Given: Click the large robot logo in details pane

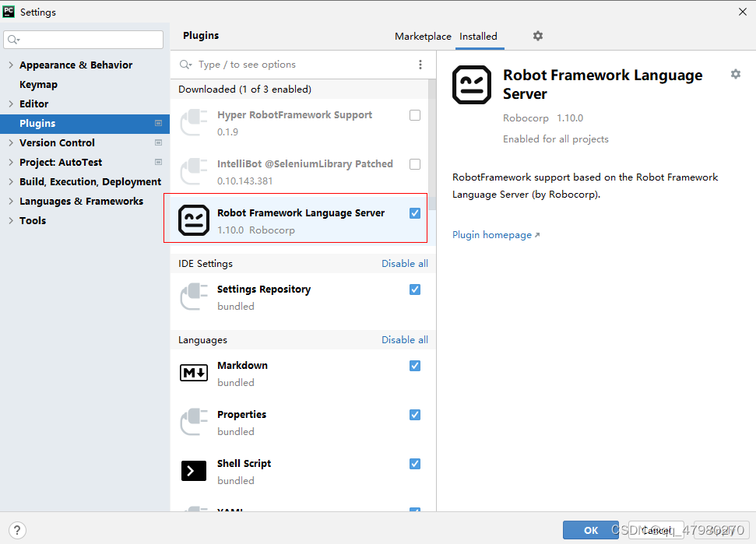Looking at the screenshot, I should (472, 85).
